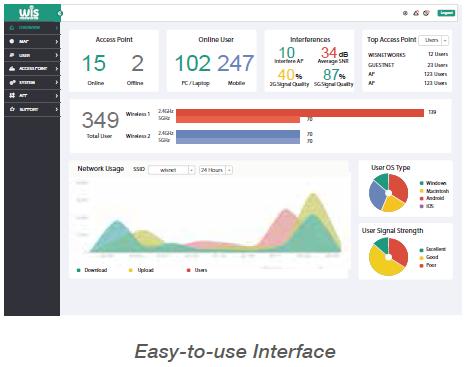Click the System gears icon
The width and height of the screenshot is (468, 367).
pos(12,82)
